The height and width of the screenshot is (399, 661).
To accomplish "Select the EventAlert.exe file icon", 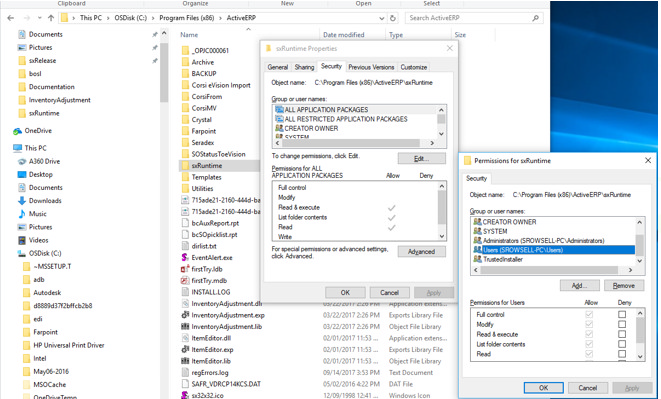I will 185,257.
